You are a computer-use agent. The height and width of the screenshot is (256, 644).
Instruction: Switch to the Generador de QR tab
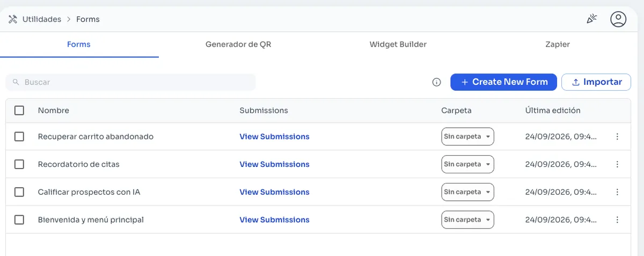[x=238, y=45]
